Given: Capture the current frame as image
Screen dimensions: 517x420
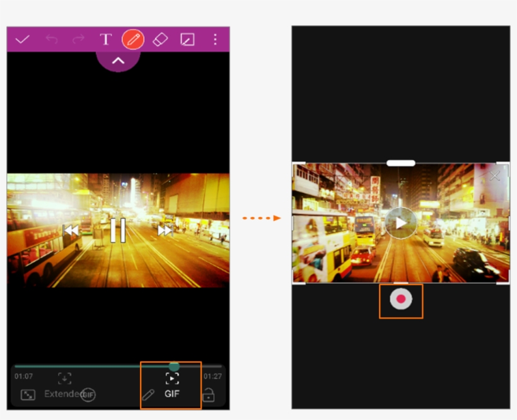Looking at the screenshot, I should [x=65, y=377].
